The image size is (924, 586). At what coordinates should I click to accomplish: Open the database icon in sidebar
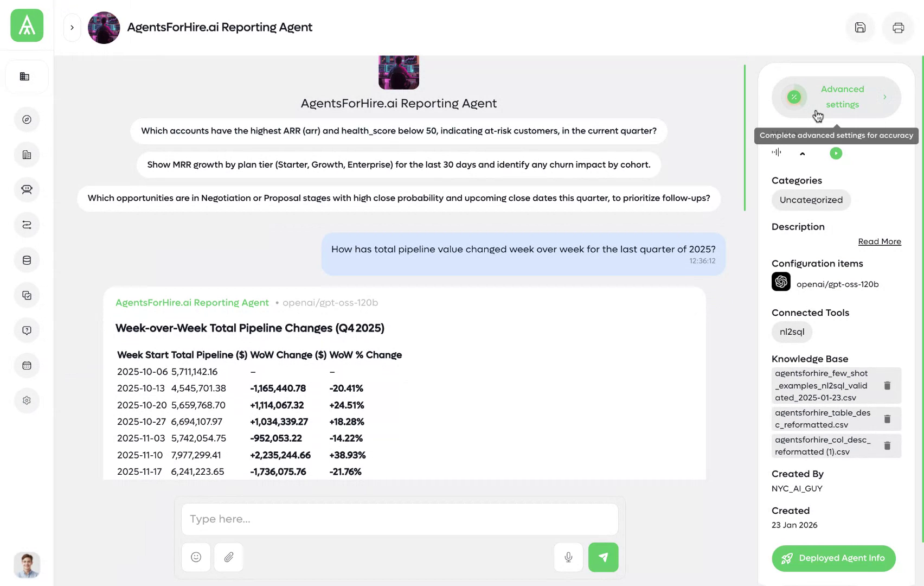pos(27,260)
